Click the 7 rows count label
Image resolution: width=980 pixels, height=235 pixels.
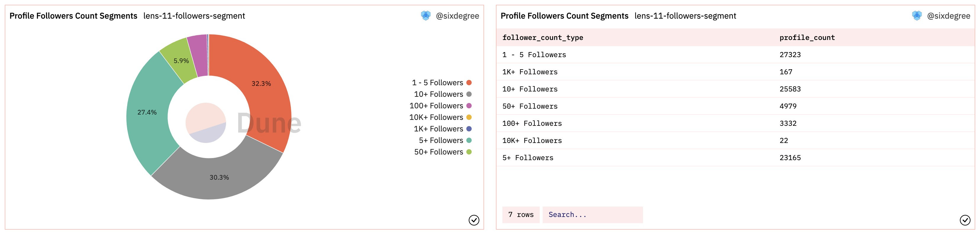520,215
